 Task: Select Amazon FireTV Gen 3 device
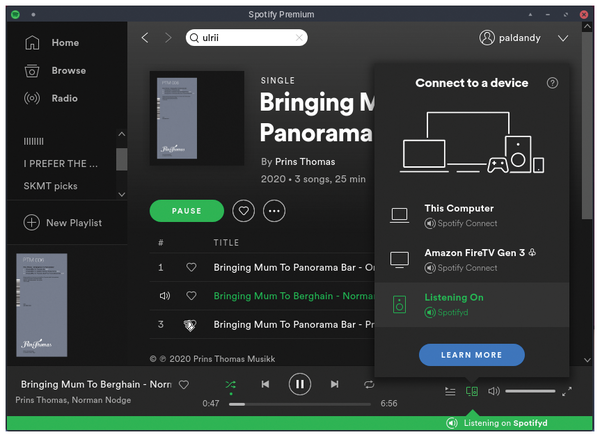[472, 260]
